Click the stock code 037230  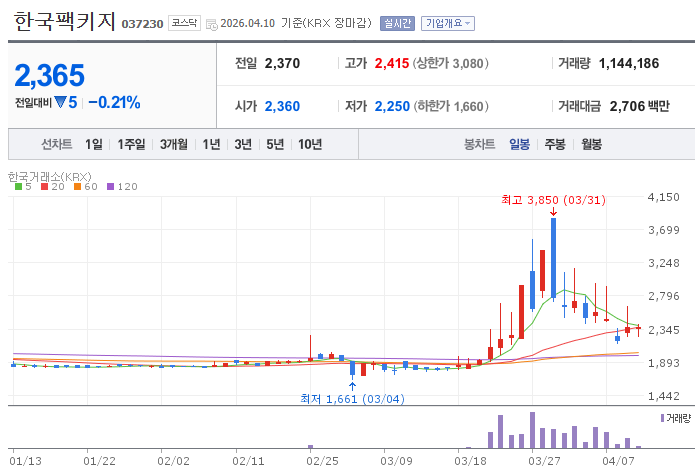tap(142, 24)
